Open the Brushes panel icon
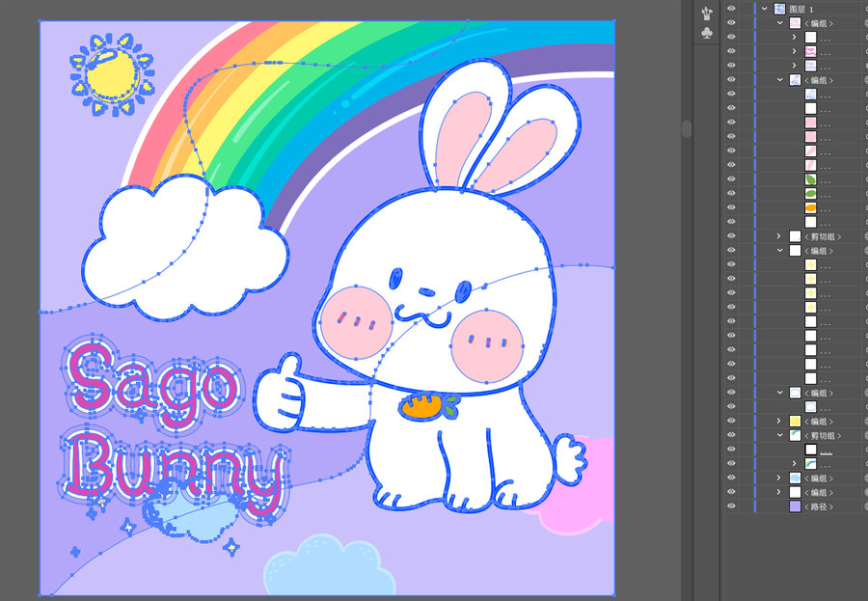Screen dimensions: 868x601 pyautogui.click(x=707, y=14)
